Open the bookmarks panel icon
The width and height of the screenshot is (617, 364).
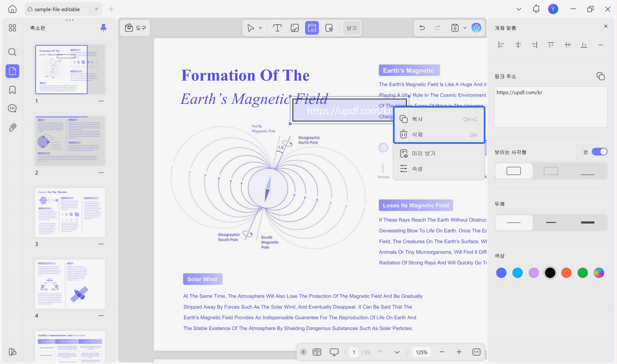pyautogui.click(x=12, y=90)
